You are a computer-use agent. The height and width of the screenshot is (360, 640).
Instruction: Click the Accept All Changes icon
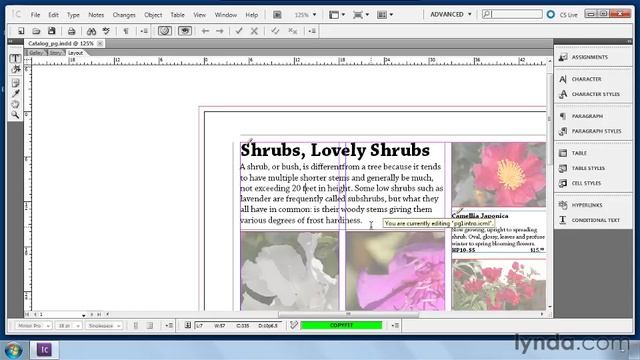(x=275, y=31)
